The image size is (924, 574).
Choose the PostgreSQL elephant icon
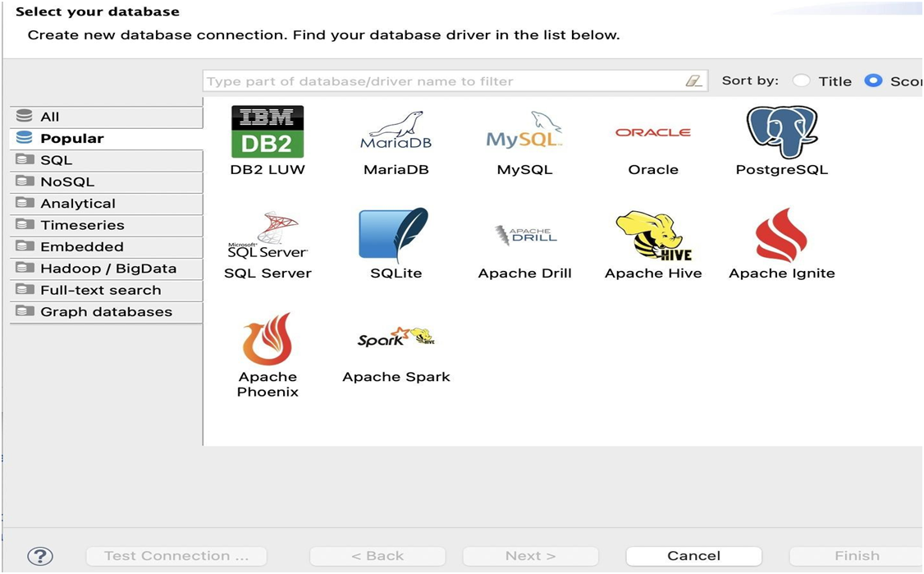[x=782, y=132]
